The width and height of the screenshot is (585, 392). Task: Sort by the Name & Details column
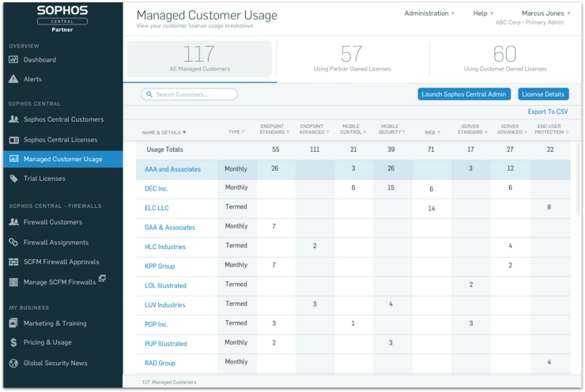pyautogui.click(x=164, y=133)
